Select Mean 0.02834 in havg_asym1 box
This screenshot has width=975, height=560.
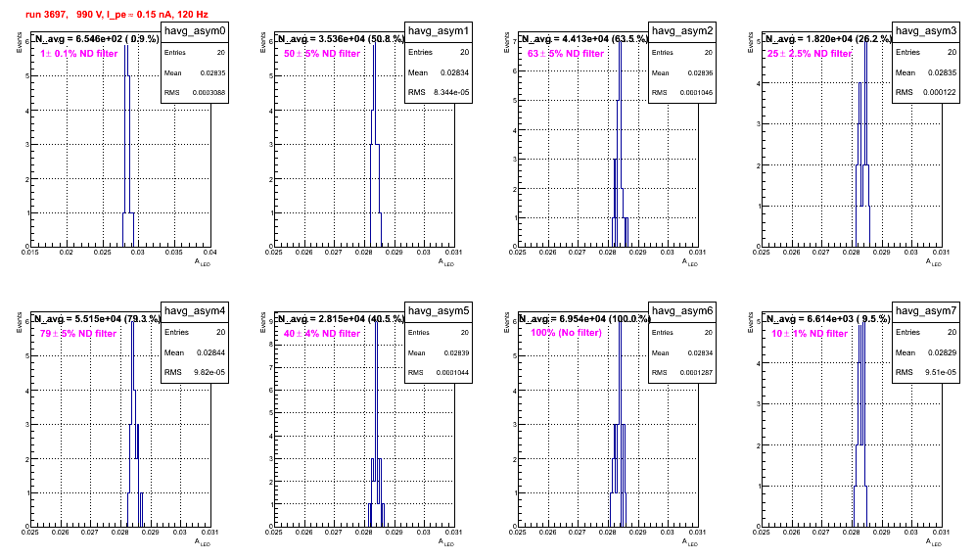pos(455,72)
